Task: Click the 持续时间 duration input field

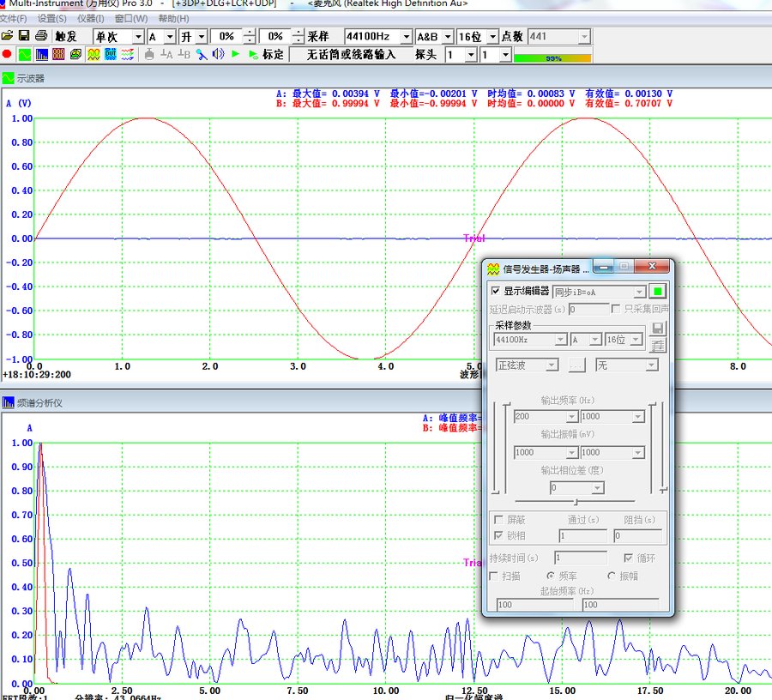Action: point(581,558)
